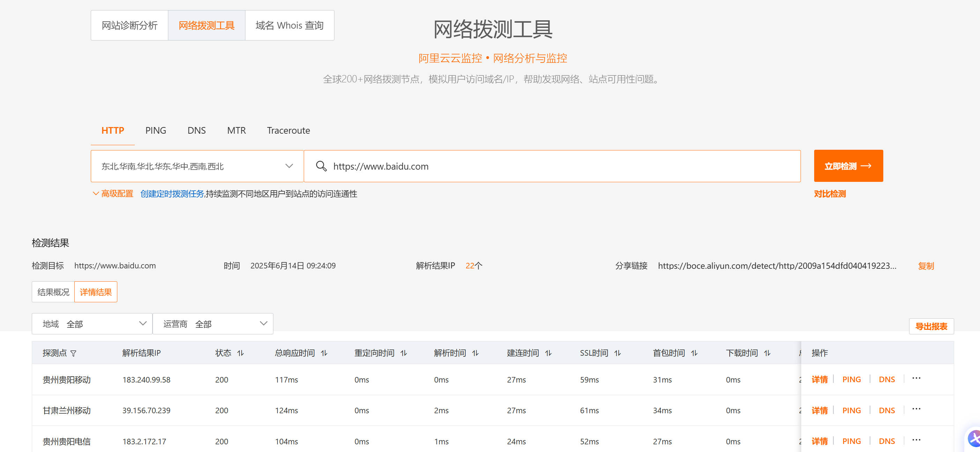
Task: Click the 117ms total response value
Action: click(x=287, y=380)
